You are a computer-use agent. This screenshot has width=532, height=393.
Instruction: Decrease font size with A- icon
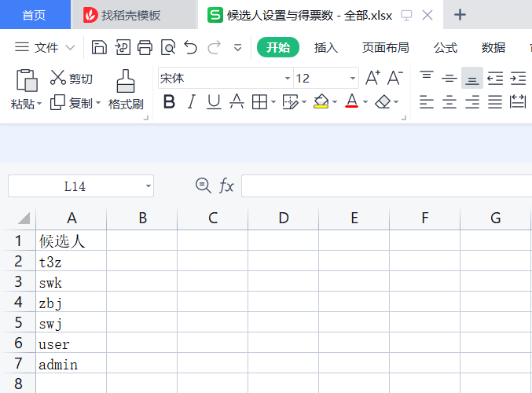(x=395, y=78)
